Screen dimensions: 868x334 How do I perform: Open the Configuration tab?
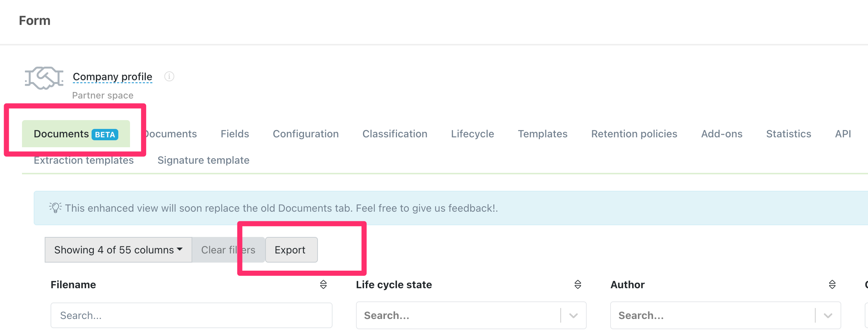pos(305,134)
